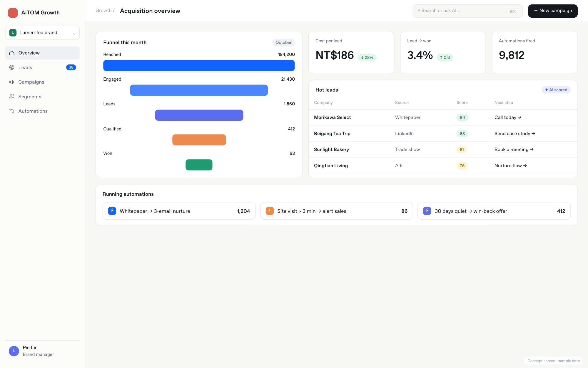Click the Leads 38 count badge
588x368 pixels.
coord(71,67)
